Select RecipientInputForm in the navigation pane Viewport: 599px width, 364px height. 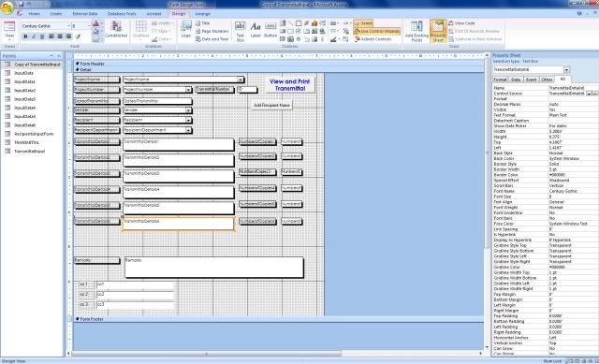coord(34,134)
